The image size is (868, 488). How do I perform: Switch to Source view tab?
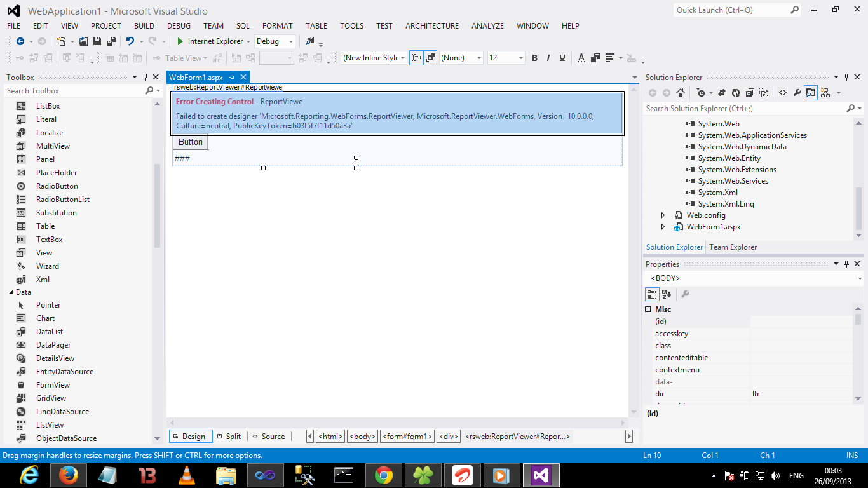point(268,437)
